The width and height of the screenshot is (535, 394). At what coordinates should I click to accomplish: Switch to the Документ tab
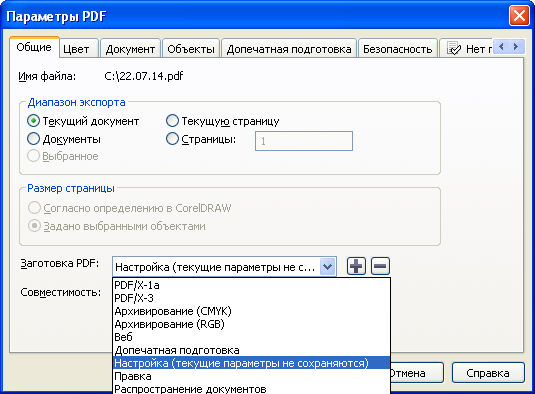pos(130,49)
